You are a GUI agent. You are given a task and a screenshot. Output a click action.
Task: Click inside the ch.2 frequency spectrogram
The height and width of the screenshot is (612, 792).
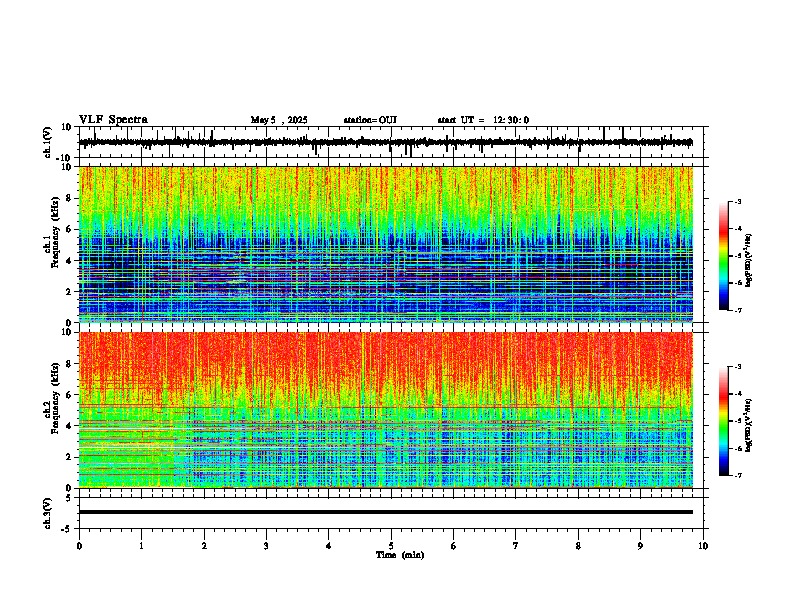pos(386,410)
